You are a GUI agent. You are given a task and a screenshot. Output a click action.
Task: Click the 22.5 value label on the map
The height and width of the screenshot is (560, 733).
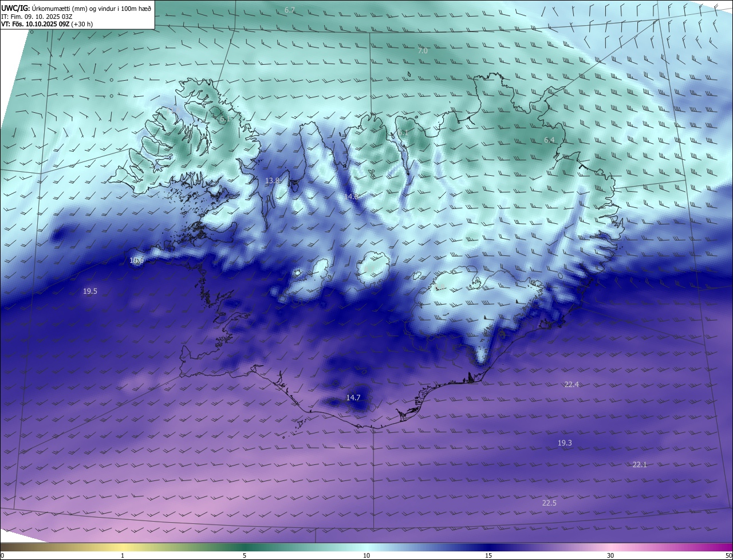point(549,503)
